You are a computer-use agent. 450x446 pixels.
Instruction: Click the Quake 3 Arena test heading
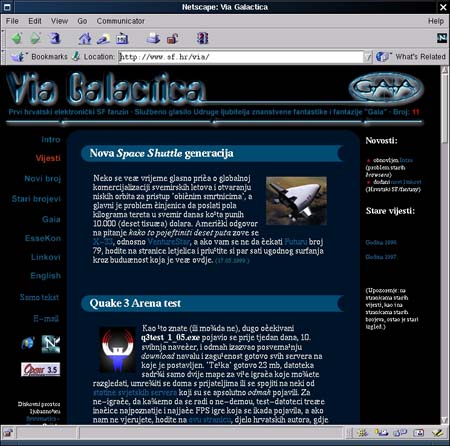[x=135, y=303]
